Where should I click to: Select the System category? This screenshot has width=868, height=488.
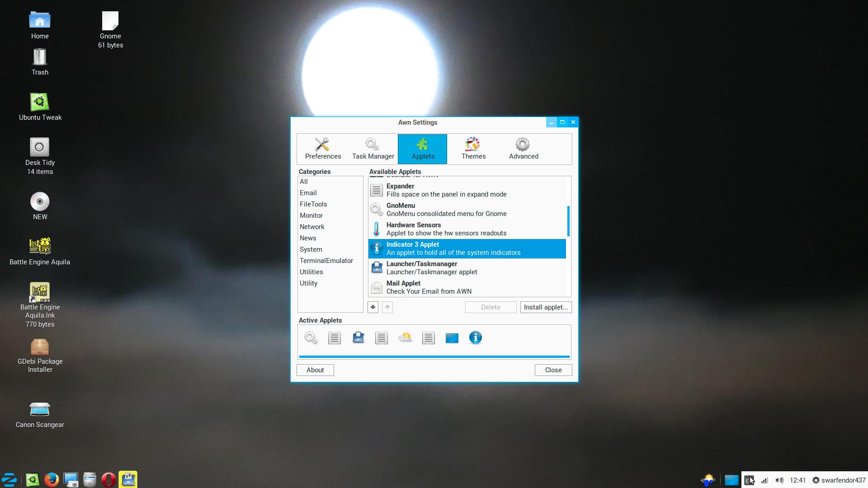pyautogui.click(x=330, y=249)
